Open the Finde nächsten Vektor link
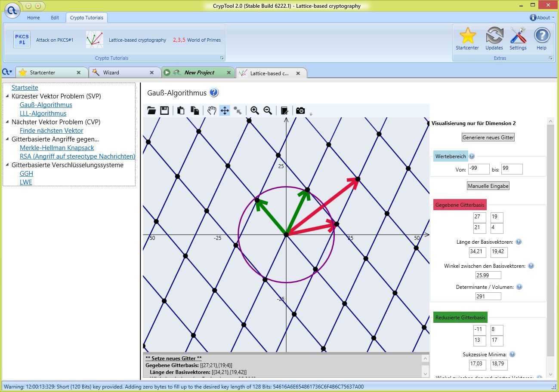Viewport: 559px width, 392px height. click(52, 131)
